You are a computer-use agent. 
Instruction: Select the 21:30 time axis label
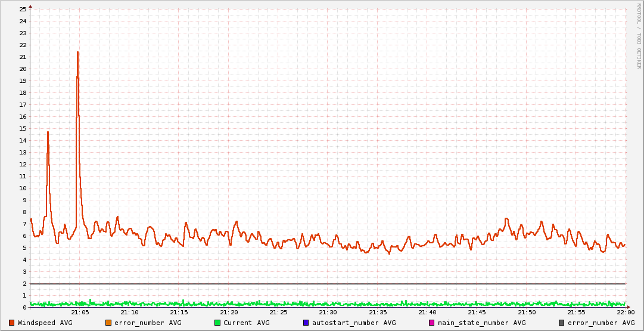328,312
